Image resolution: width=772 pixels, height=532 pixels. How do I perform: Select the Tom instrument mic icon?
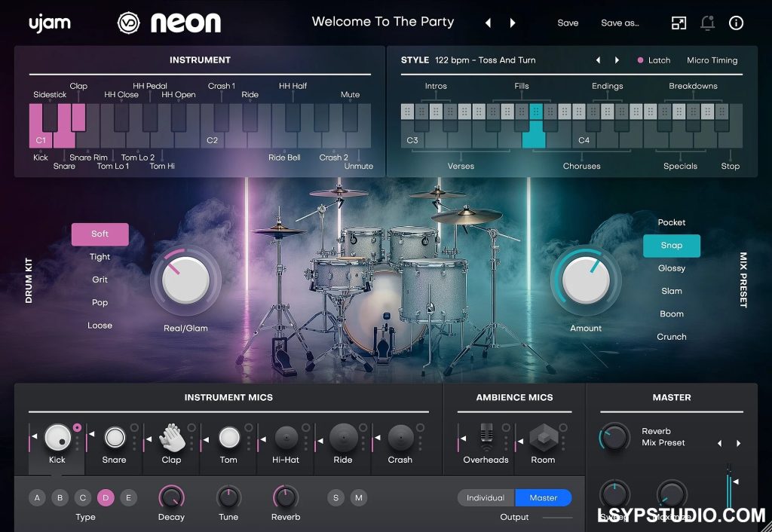point(229,437)
